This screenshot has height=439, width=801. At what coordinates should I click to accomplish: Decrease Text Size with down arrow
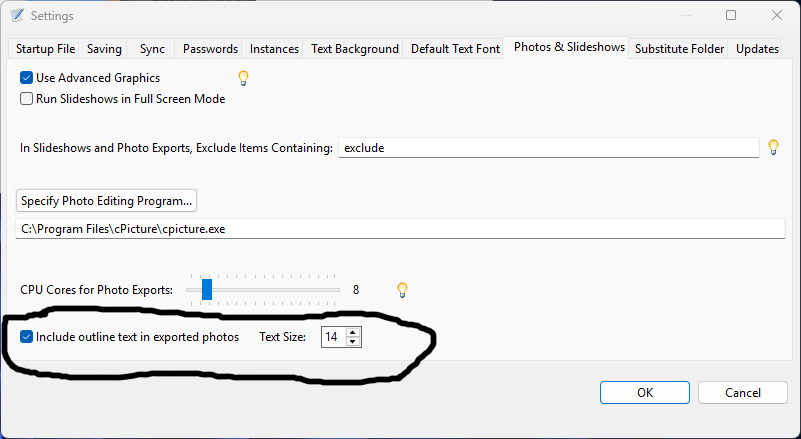point(352,342)
